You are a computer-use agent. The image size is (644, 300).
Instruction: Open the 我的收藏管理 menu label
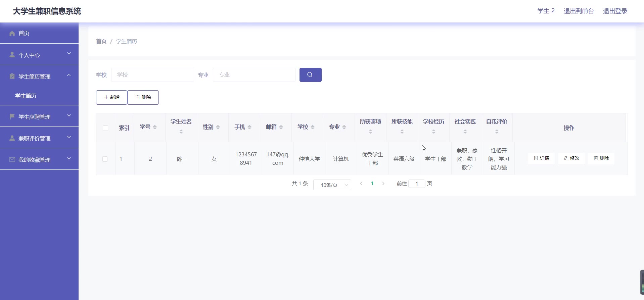click(35, 160)
